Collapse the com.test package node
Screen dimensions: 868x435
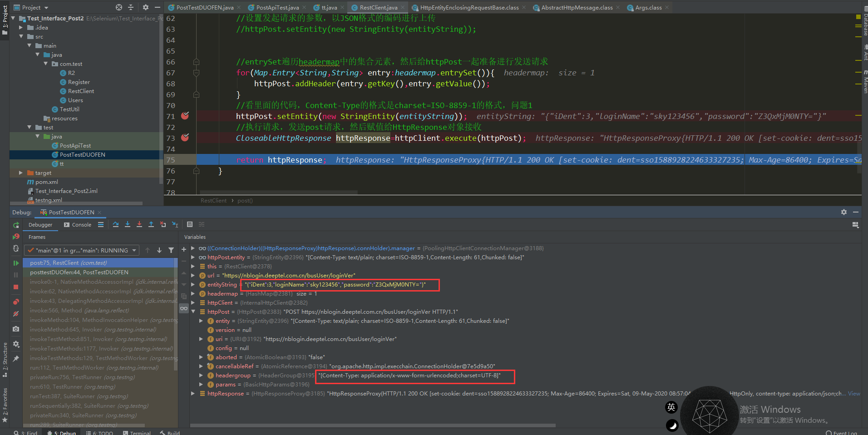[x=46, y=64]
